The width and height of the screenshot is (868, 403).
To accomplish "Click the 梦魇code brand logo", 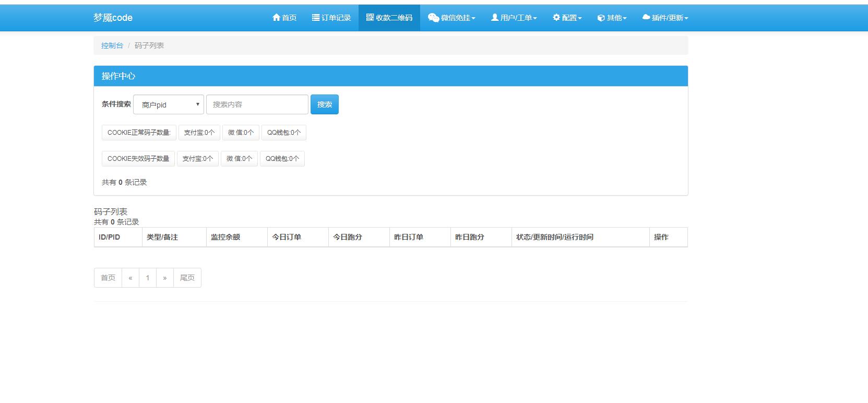I will [113, 18].
